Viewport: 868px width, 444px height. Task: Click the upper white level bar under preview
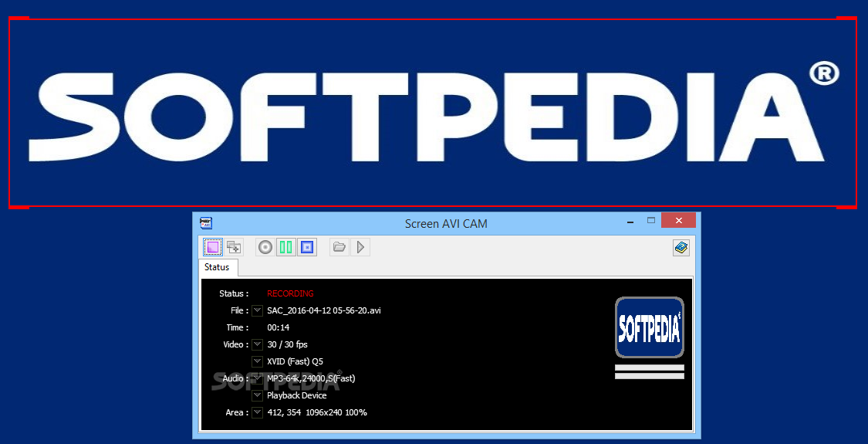pos(650,368)
